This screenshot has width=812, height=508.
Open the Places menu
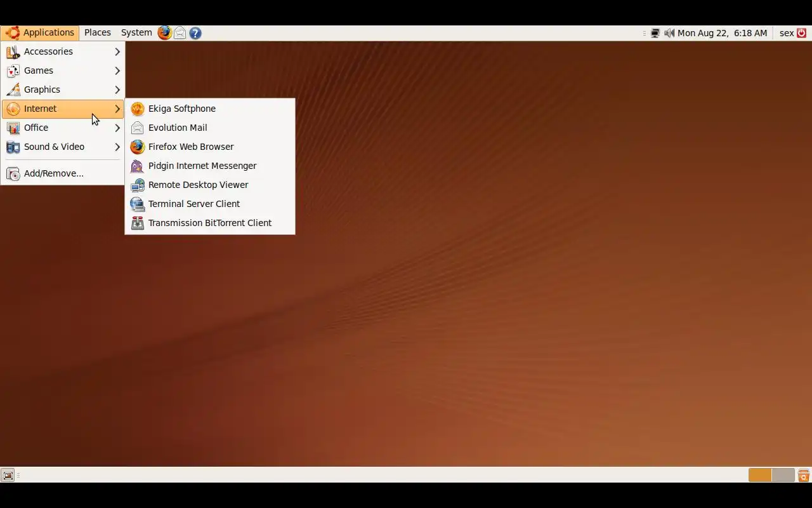[x=98, y=32]
